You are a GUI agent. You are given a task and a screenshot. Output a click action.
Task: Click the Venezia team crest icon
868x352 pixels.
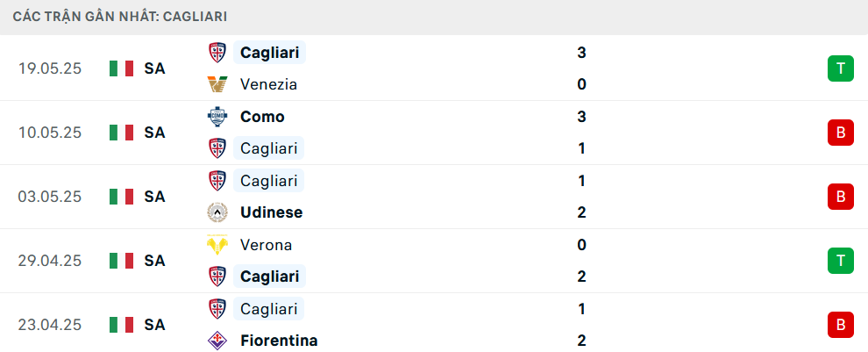(217, 84)
